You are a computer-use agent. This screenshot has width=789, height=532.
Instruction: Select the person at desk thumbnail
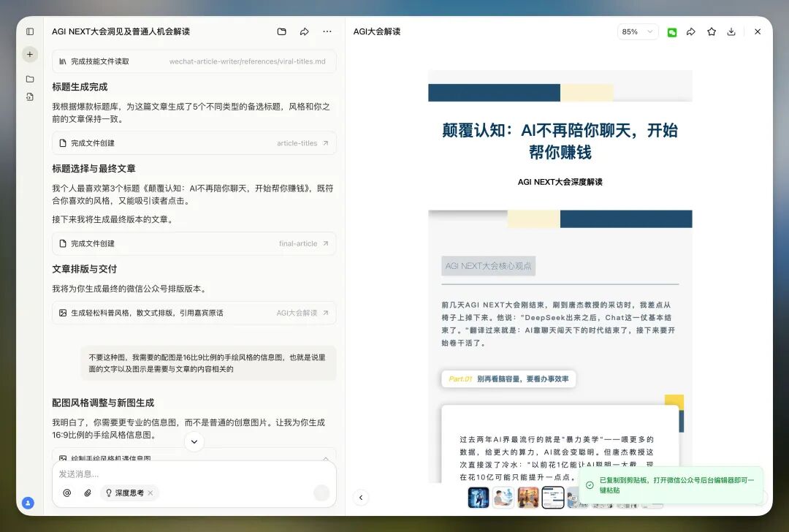point(503,497)
